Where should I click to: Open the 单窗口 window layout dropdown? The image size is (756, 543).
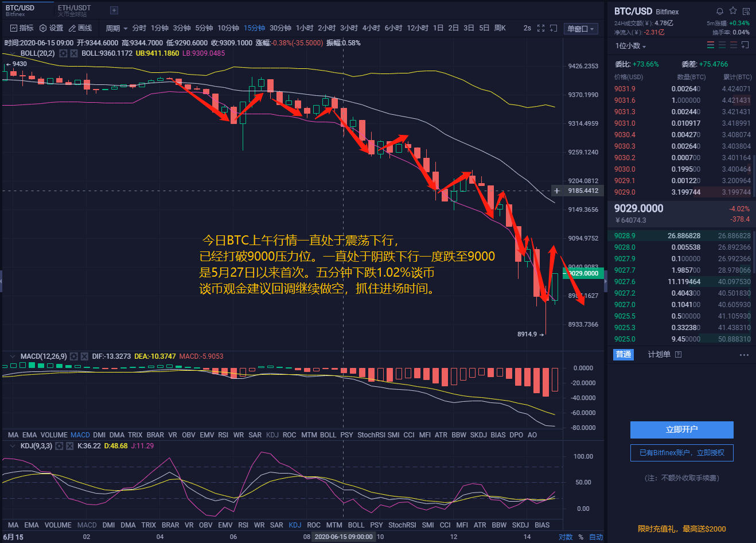click(581, 28)
